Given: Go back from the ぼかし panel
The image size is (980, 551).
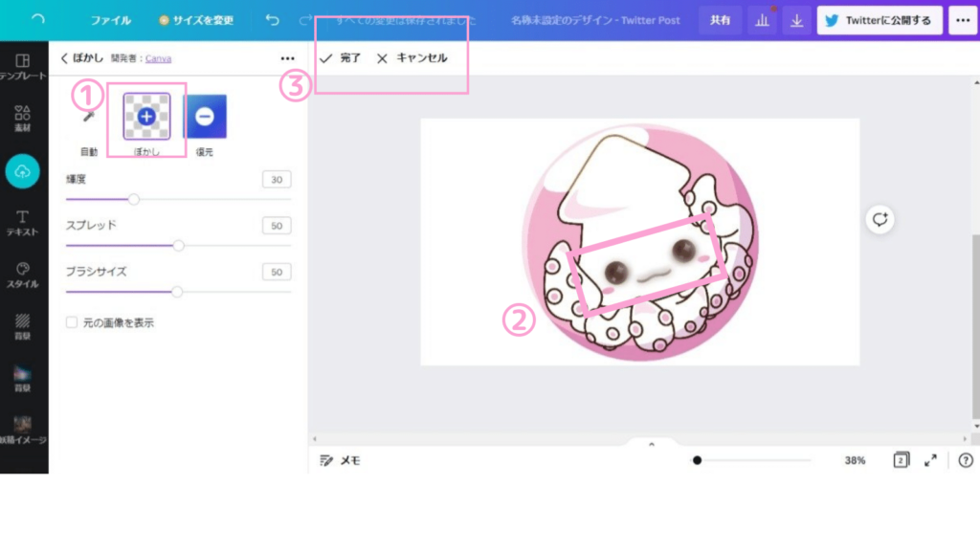Looking at the screenshot, I should tap(64, 58).
